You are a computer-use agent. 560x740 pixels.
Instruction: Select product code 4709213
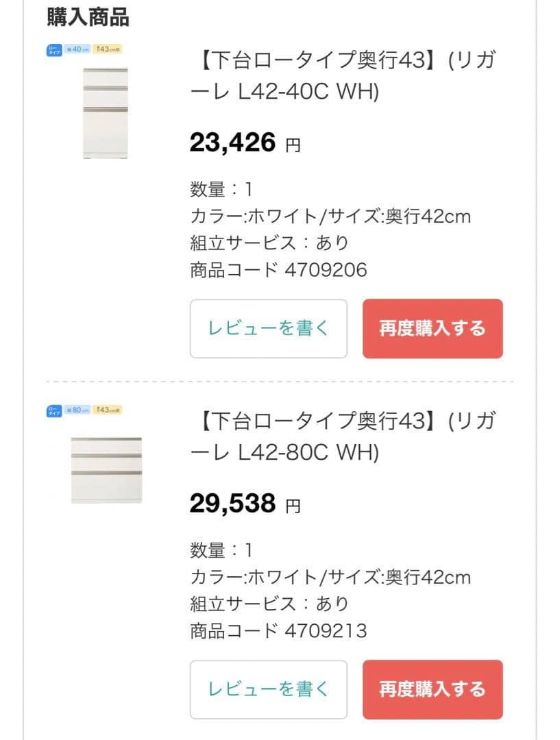[278, 630]
